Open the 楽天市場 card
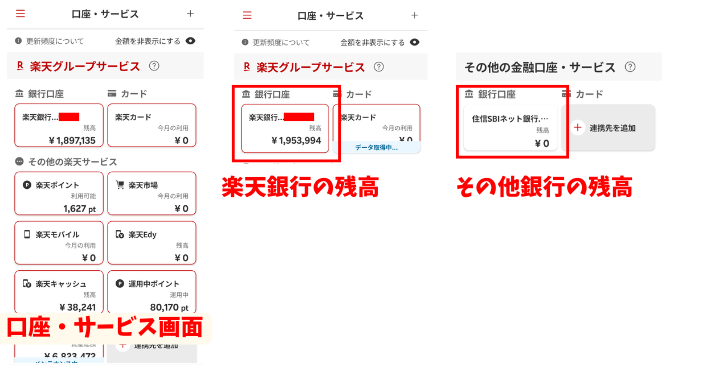The image size is (714, 373). (152, 193)
